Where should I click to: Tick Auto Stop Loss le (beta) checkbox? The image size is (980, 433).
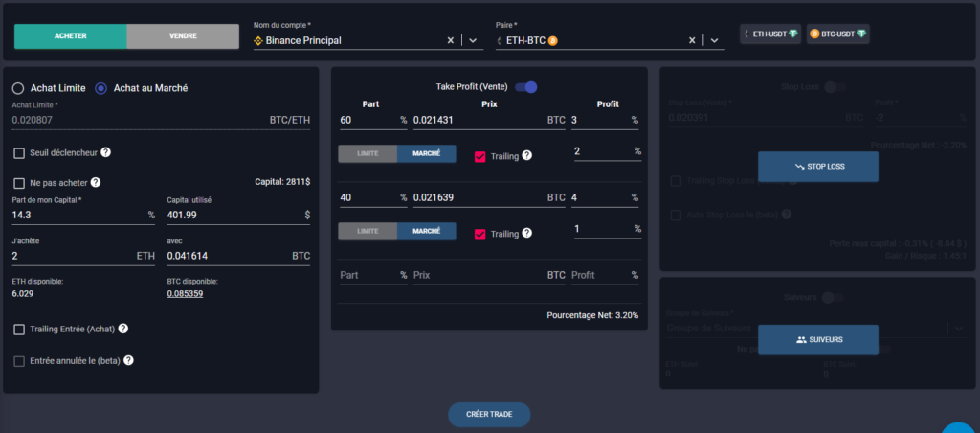click(676, 215)
